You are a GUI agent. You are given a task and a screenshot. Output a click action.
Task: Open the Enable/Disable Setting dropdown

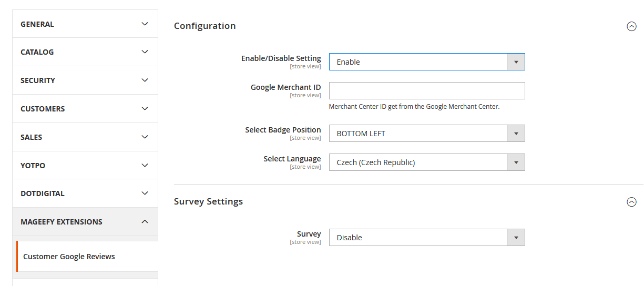[426, 62]
